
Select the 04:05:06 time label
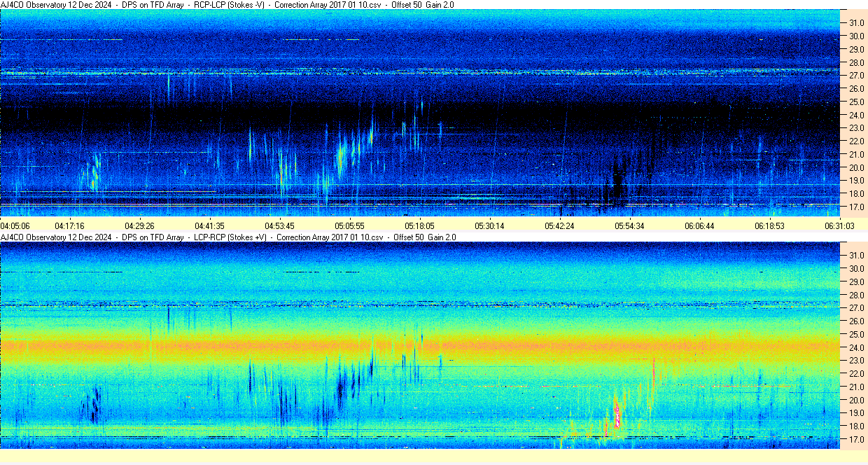[15, 226]
